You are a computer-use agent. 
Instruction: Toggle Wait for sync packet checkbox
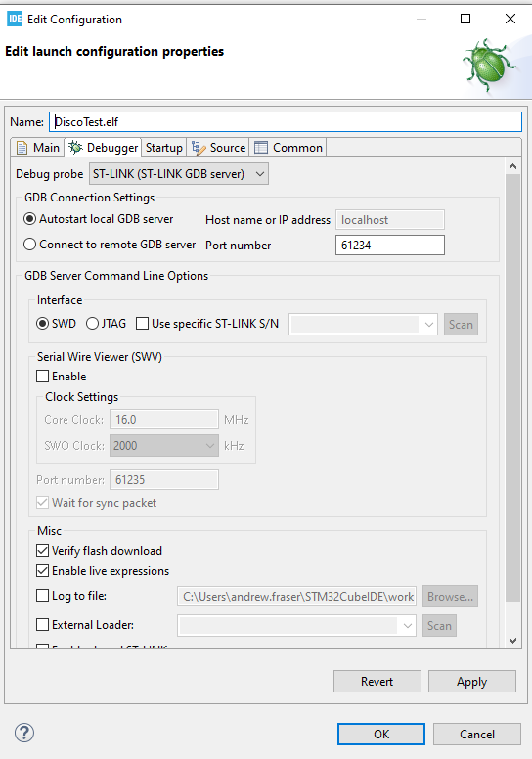(x=43, y=503)
